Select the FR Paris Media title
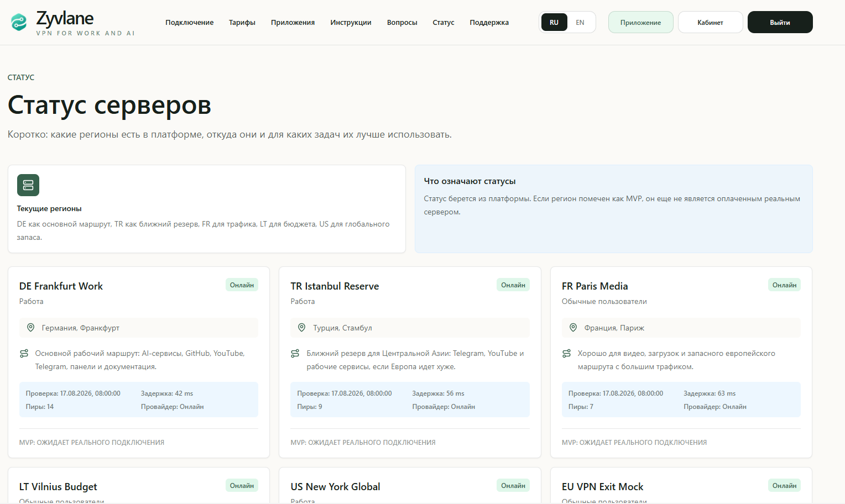The image size is (845, 504). tap(595, 286)
